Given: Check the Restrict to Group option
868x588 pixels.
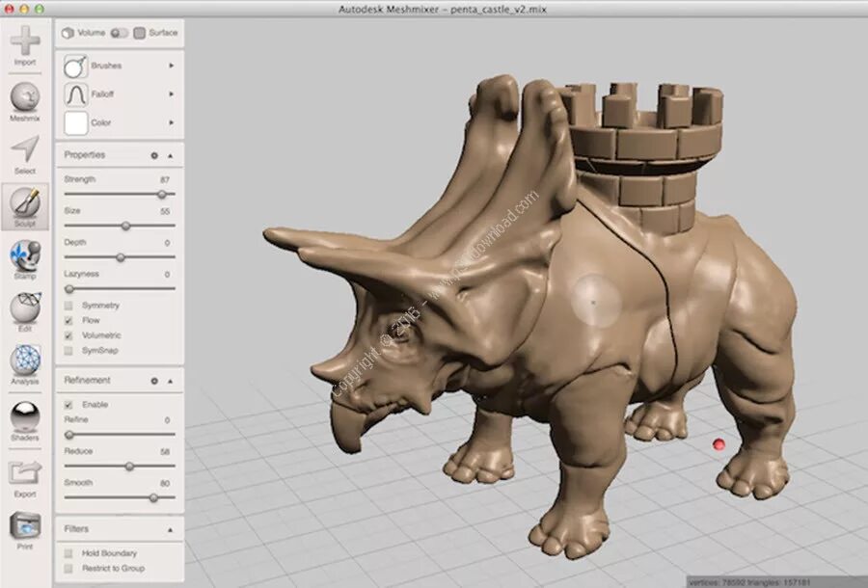Looking at the screenshot, I should [x=68, y=568].
